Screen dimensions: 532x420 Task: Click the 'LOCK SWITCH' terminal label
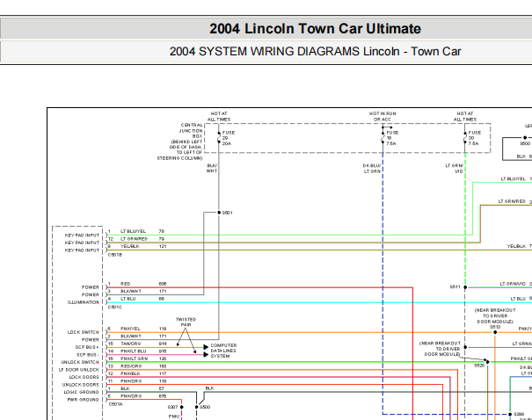tap(84, 332)
